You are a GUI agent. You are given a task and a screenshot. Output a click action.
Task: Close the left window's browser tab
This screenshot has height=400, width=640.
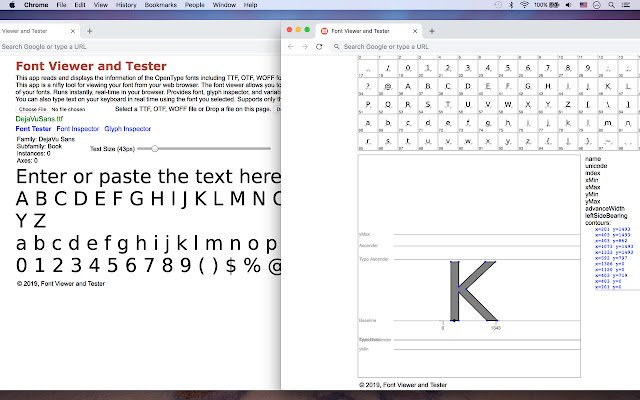(x=73, y=31)
